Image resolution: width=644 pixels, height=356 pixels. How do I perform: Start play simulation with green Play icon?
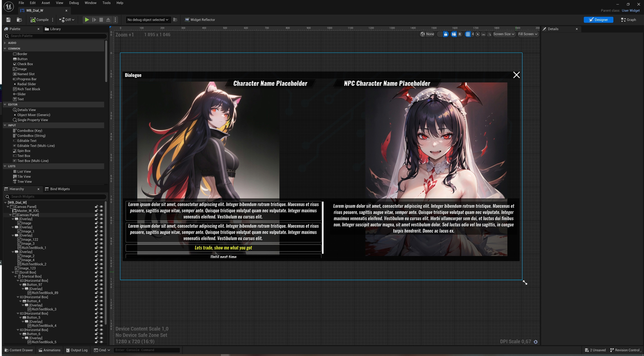(x=87, y=20)
